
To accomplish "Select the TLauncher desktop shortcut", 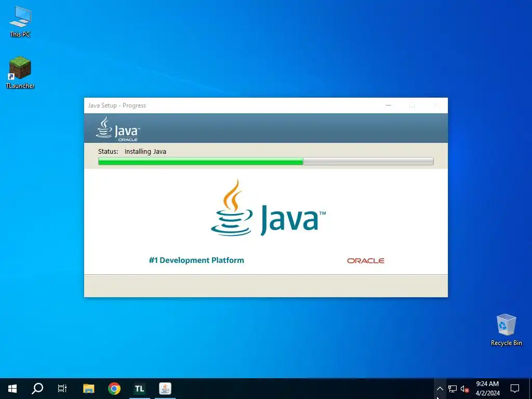I will (x=20, y=73).
